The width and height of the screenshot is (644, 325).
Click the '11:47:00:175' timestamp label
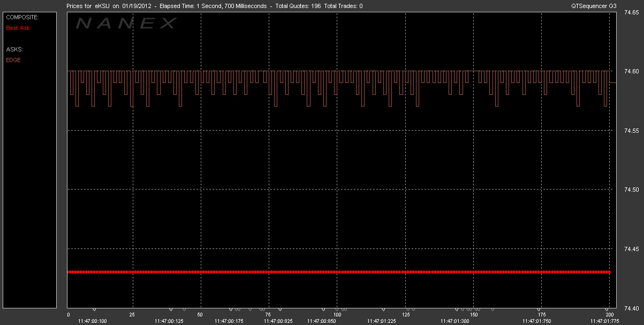(x=229, y=321)
